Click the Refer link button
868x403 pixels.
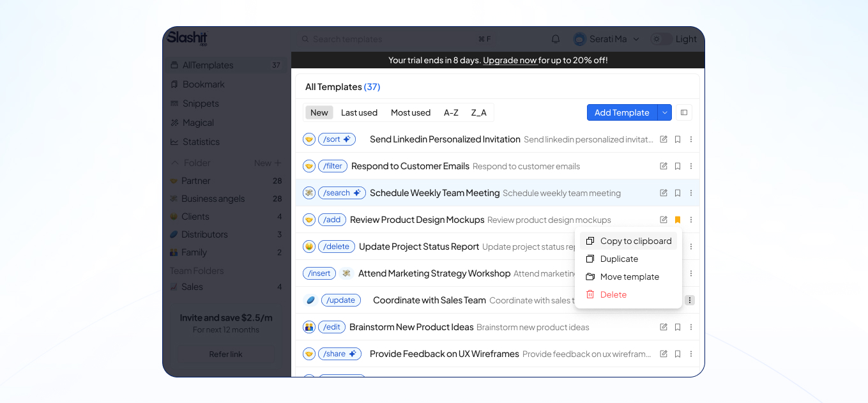[x=226, y=354]
